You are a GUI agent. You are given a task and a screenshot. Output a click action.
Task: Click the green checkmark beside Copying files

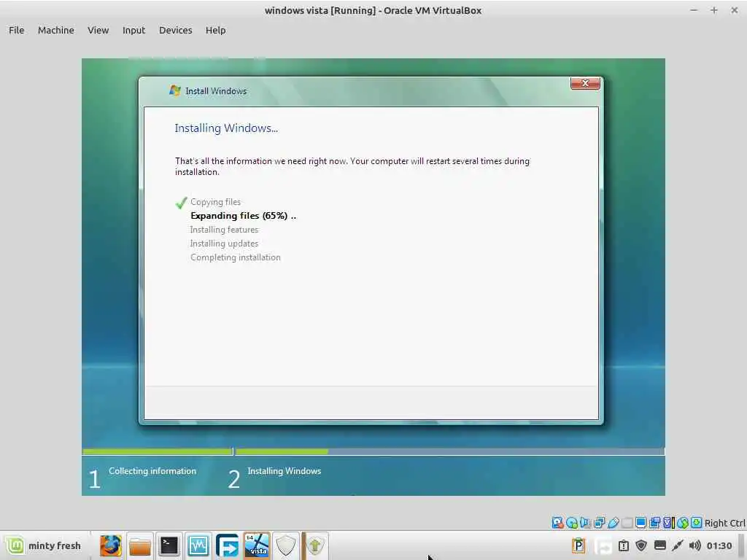tap(181, 203)
